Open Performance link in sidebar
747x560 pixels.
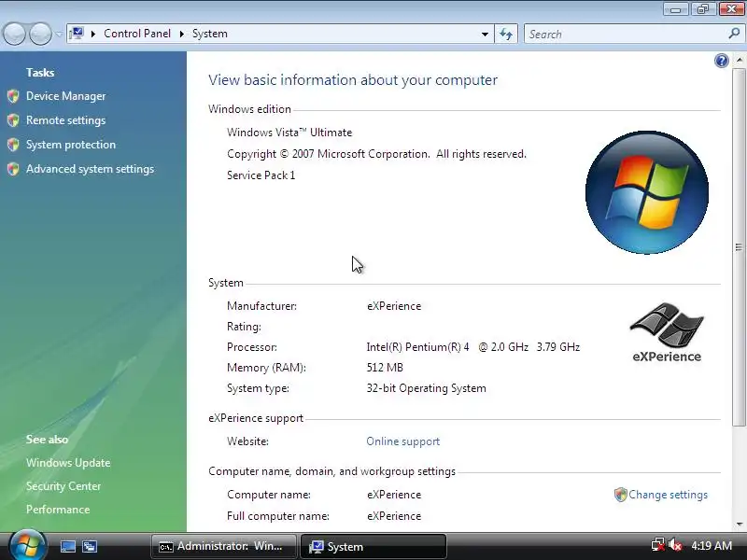pos(58,510)
